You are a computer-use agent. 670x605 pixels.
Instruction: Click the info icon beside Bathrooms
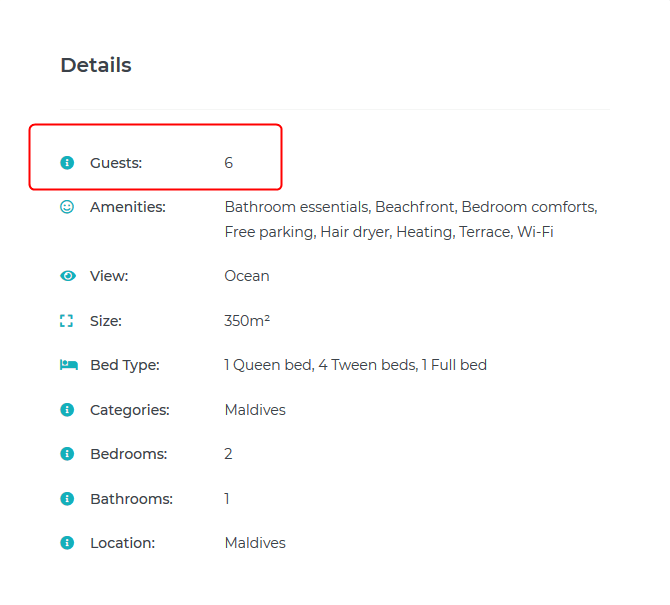(x=68, y=499)
